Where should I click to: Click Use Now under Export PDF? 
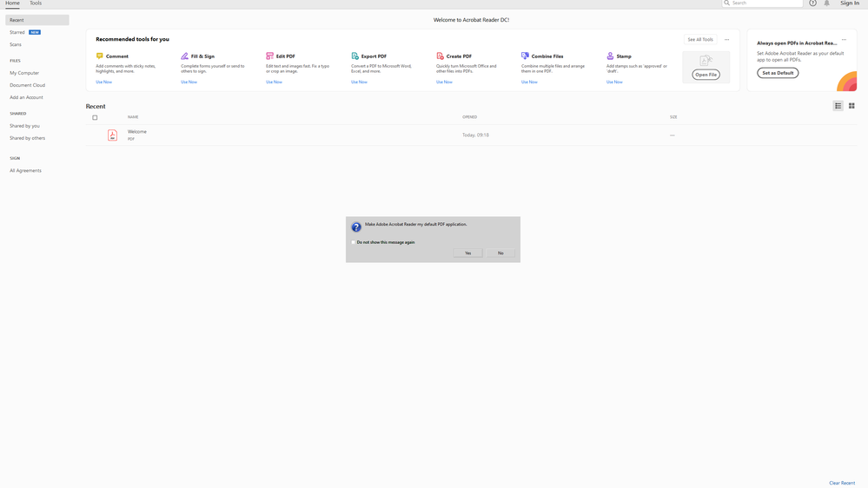coord(359,82)
